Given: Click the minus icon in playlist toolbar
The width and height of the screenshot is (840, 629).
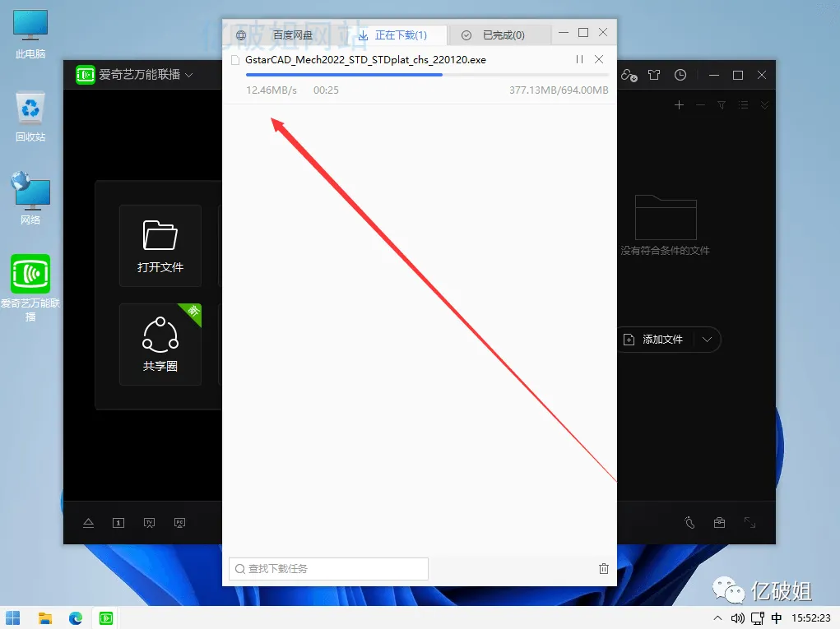Looking at the screenshot, I should click(700, 105).
